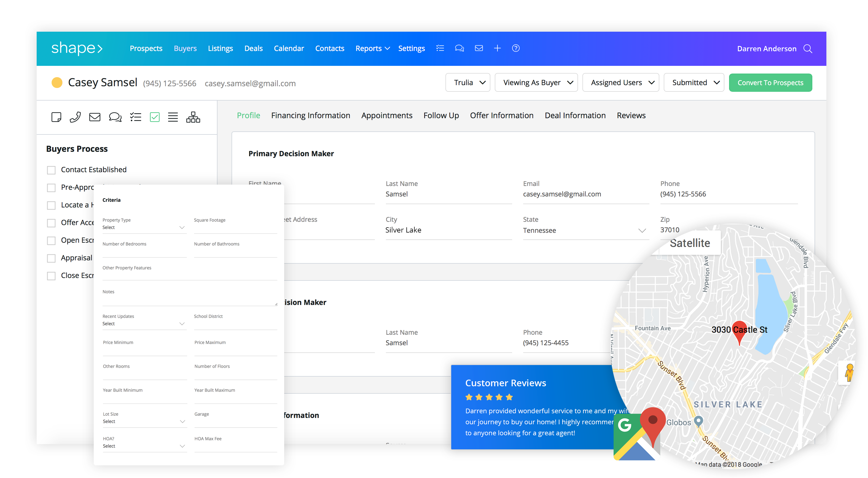The width and height of the screenshot is (868, 478).
Task: Click the search magnifier icon
Action: click(808, 49)
